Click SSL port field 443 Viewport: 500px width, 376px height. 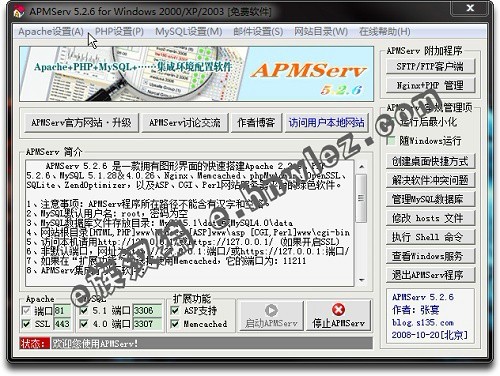coord(62,324)
